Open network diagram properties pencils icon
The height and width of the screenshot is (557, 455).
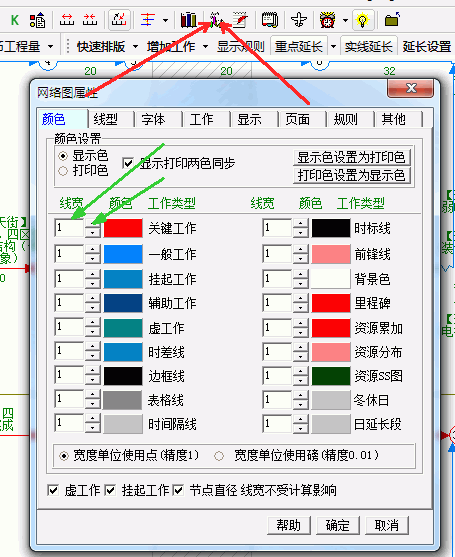216,20
